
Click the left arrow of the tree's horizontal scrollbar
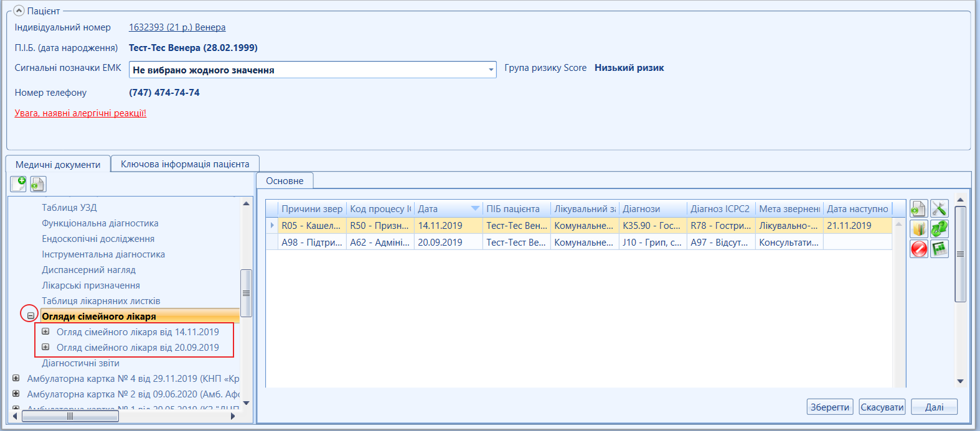click(16, 416)
